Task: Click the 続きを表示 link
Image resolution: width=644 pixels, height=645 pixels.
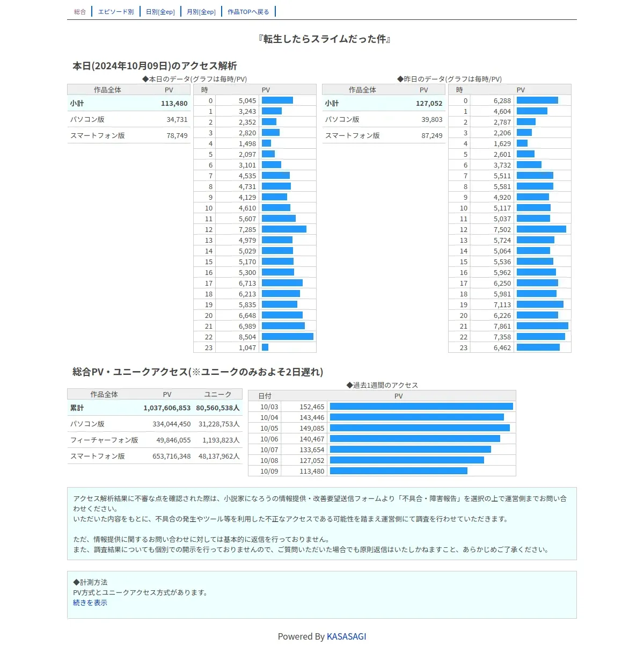Action: pyautogui.click(x=90, y=603)
